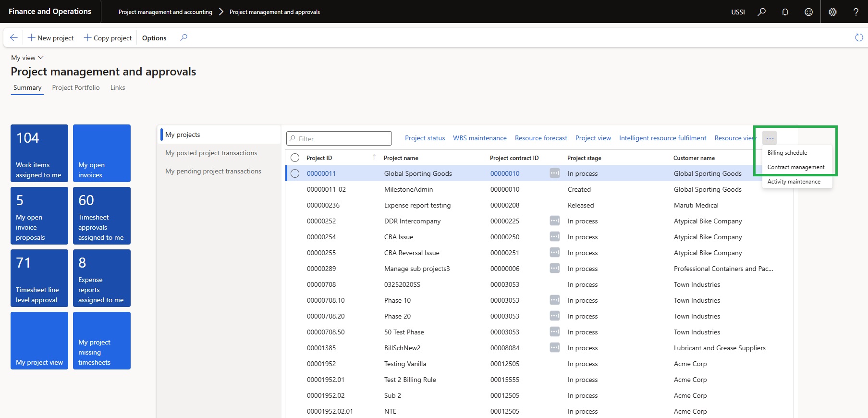Click the back arrow navigation icon

13,37
